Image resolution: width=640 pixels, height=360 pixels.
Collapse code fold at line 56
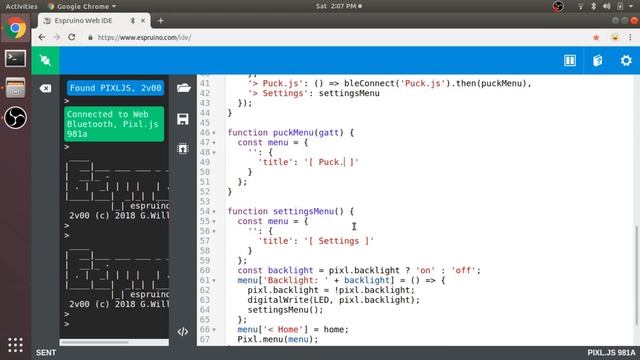click(x=214, y=231)
